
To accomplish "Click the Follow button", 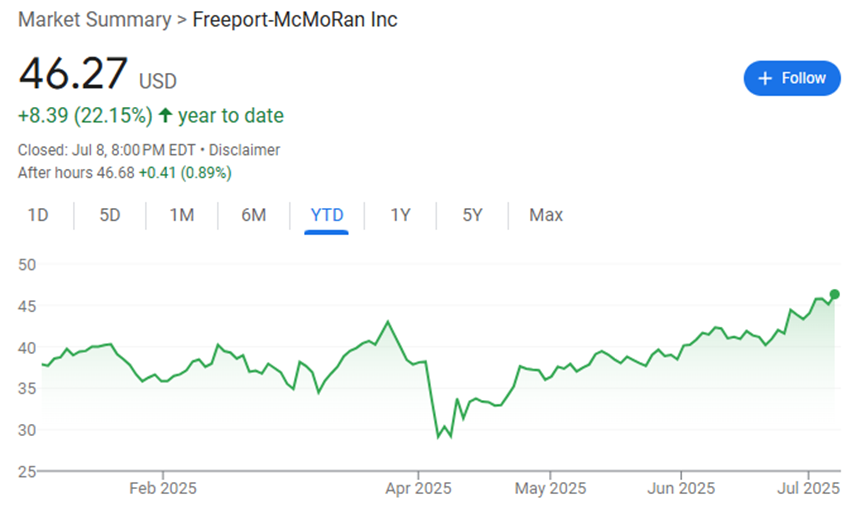I will [x=792, y=78].
